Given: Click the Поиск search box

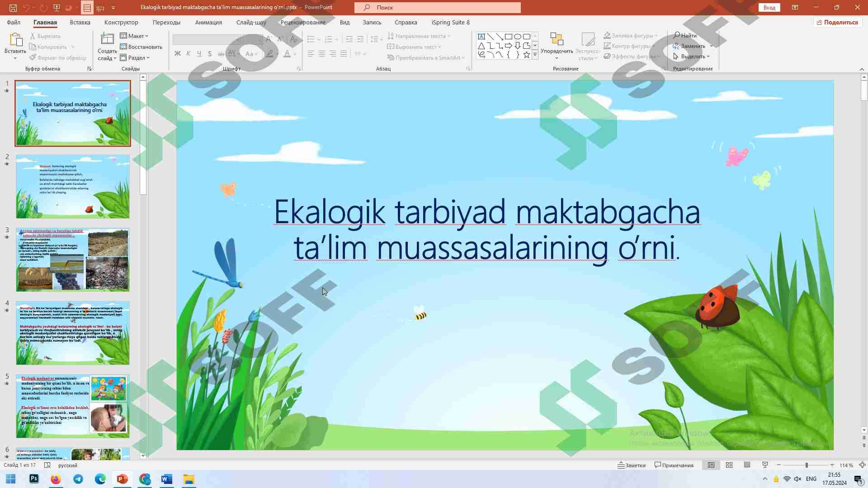Looking at the screenshot, I should pyautogui.click(x=437, y=7).
